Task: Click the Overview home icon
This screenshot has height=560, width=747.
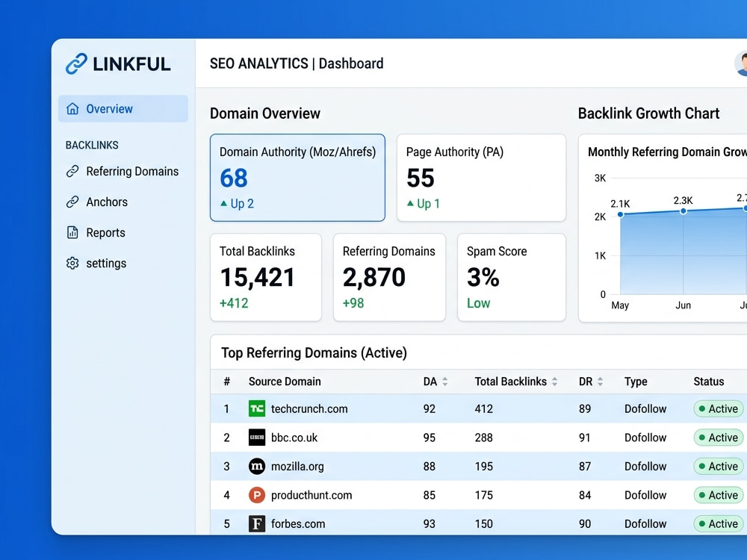Action: (72, 108)
